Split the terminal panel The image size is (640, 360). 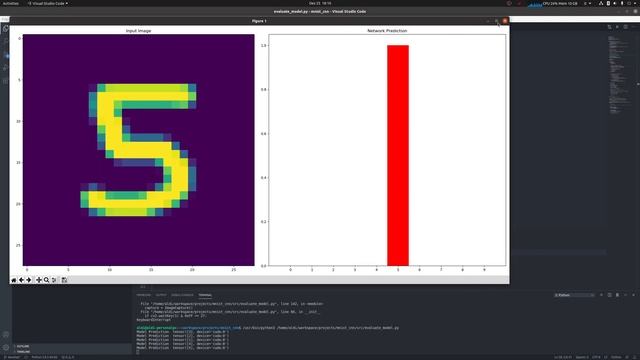coord(609,295)
